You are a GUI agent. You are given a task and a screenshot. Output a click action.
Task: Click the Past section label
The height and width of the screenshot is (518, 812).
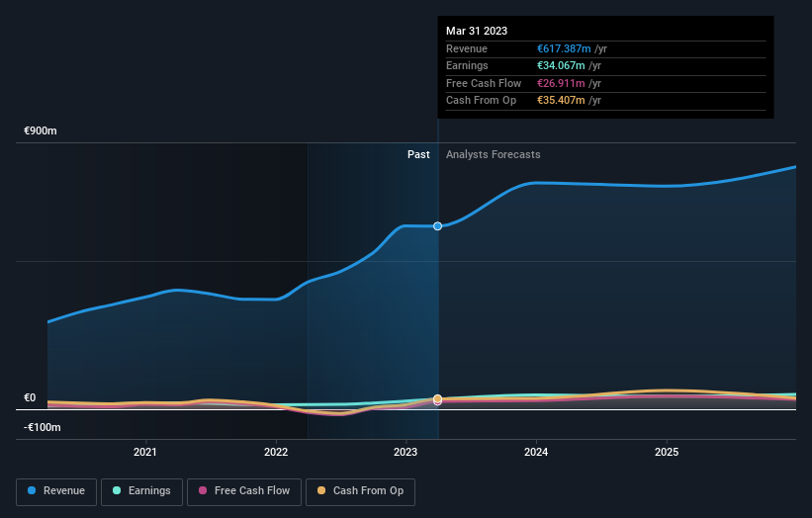coord(418,154)
